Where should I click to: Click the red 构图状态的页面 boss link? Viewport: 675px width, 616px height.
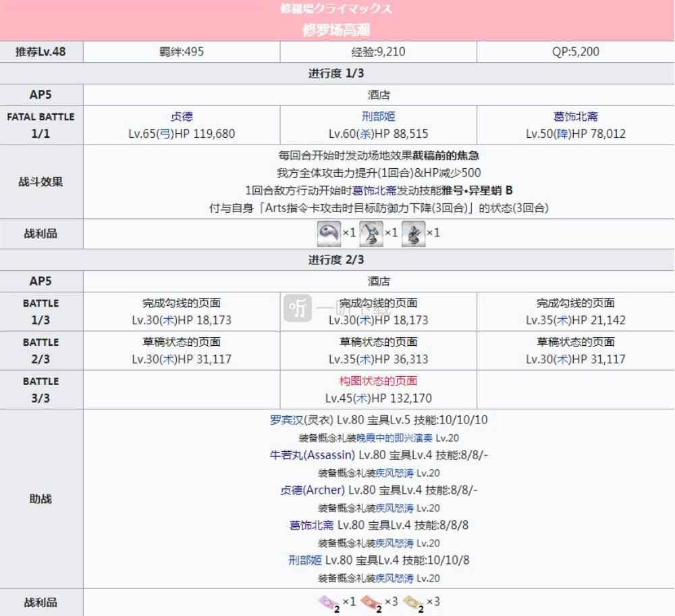(x=378, y=381)
